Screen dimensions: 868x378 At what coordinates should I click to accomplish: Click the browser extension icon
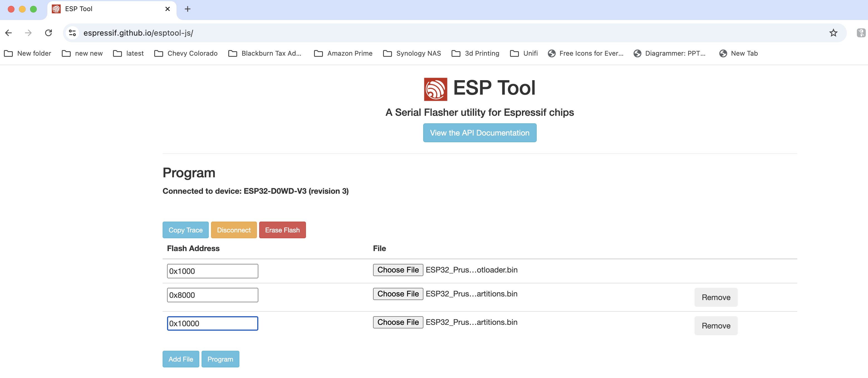860,33
